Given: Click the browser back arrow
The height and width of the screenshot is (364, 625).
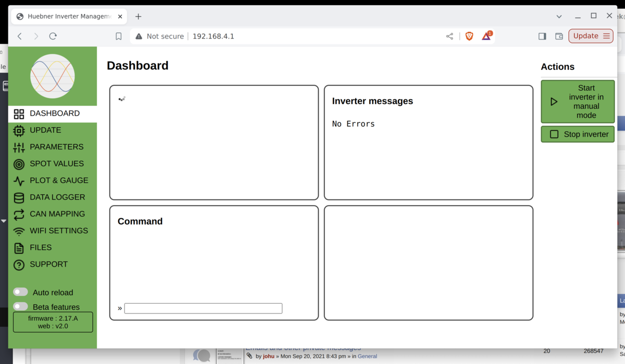Looking at the screenshot, I should (20, 36).
